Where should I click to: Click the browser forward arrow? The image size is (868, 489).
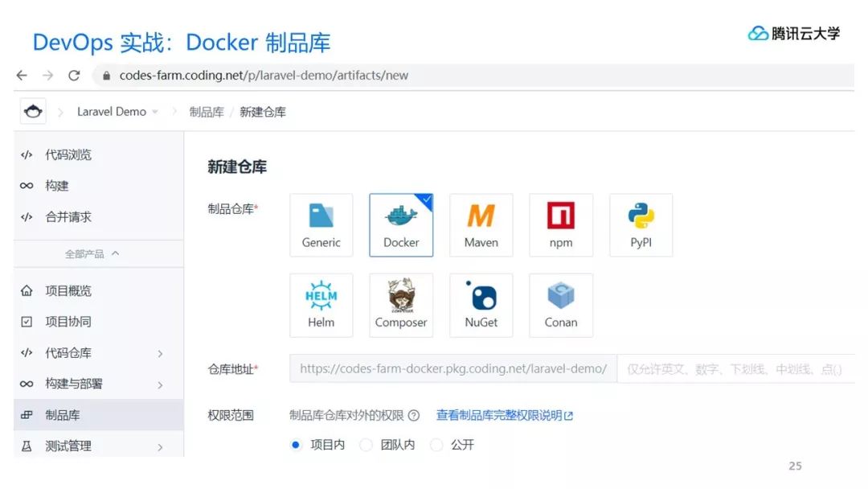pos(48,76)
